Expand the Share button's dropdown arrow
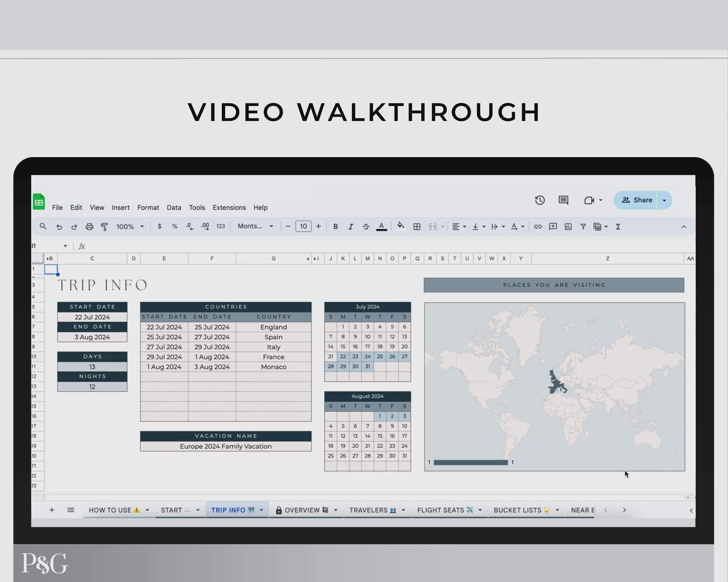Image resolution: width=728 pixels, height=582 pixels. [x=664, y=200]
